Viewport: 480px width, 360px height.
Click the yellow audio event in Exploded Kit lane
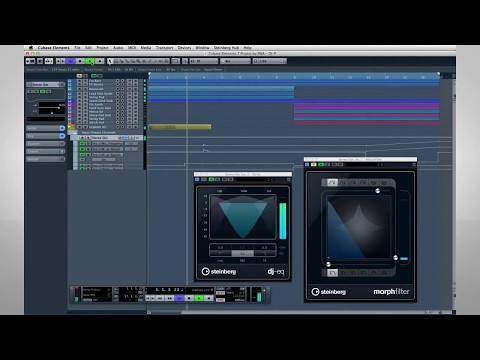(x=180, y=127)
